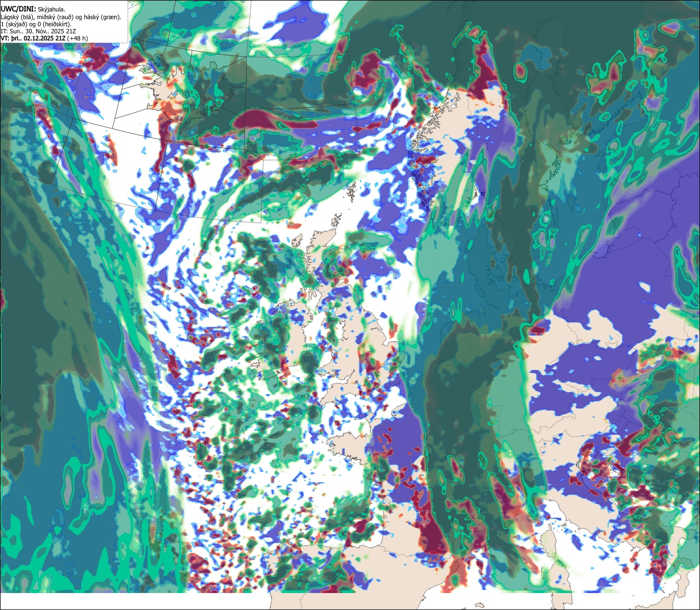Click the "IT: Sun.. 30. Nóv.. 2025 21Z" line

(38, 31)
